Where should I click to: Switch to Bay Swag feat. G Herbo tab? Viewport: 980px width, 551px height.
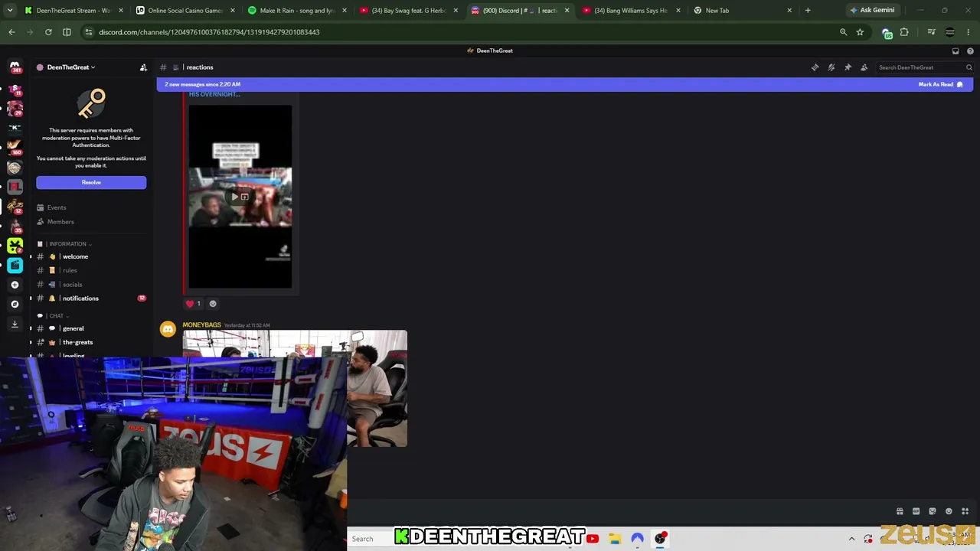pos(409,11)
